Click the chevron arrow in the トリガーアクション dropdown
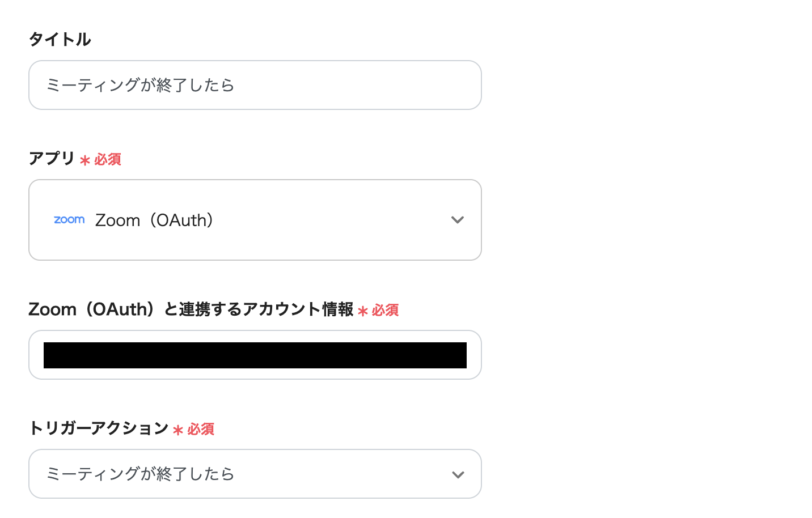The height and width of the screenshot is (518, 812). coord(458,474)
